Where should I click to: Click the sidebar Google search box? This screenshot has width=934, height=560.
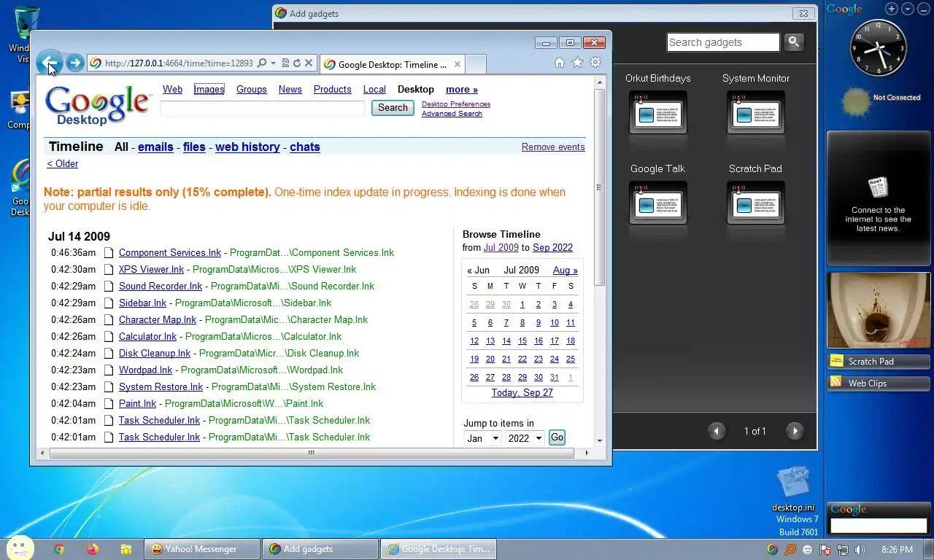pyautogui.click(x=879, y=526)
